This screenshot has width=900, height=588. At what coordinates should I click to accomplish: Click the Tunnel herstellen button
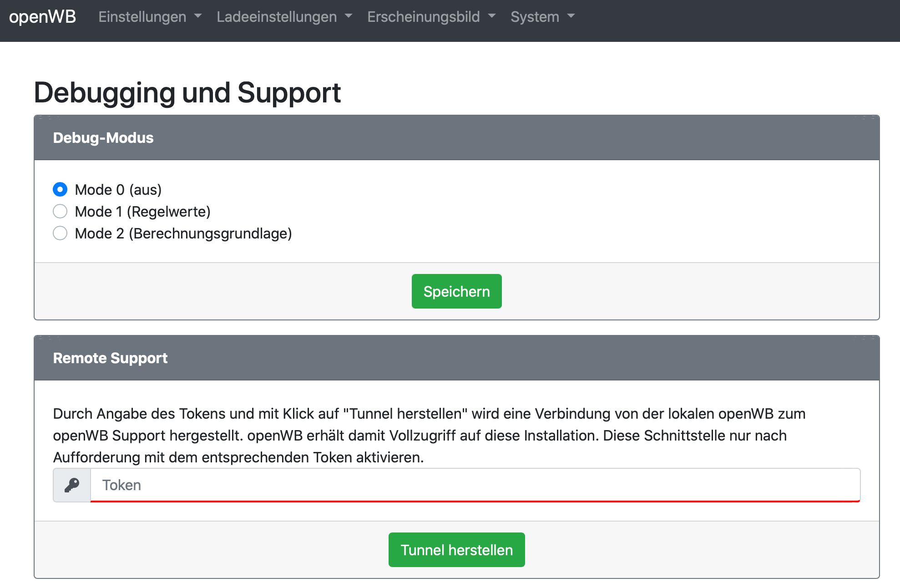[x=456, y=550]
